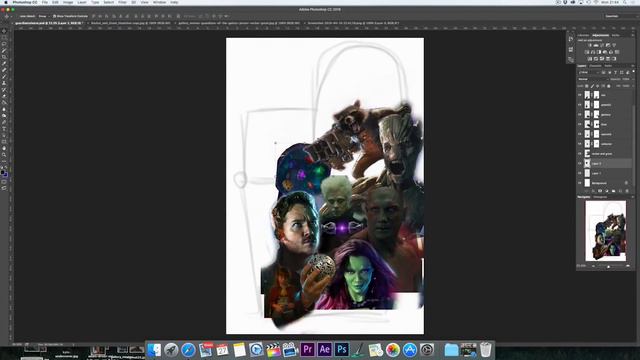This screenshot has width=640, height=360.
Task: Toggle visibility of Layer 1
Action: click(580, 173)
